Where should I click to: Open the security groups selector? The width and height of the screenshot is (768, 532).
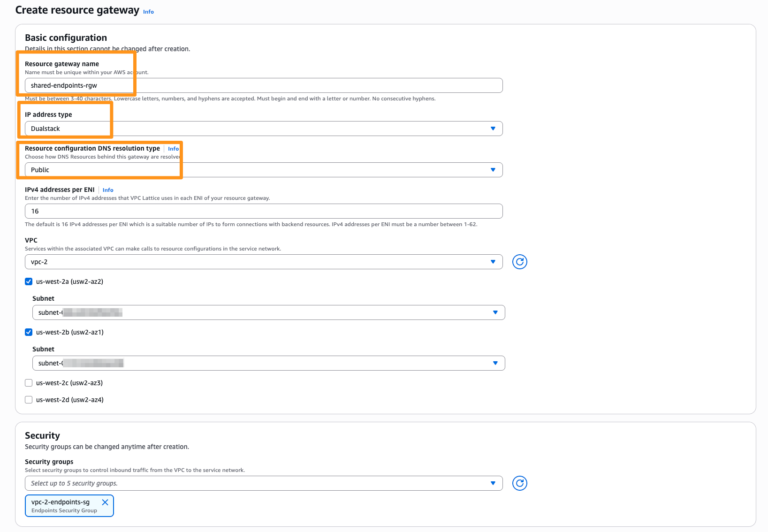[264, 483]
